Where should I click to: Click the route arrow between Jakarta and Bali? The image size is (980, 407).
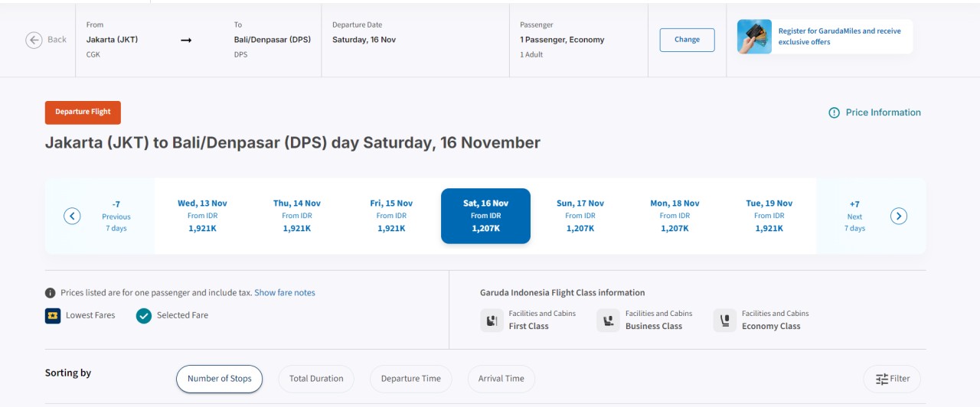186,40
